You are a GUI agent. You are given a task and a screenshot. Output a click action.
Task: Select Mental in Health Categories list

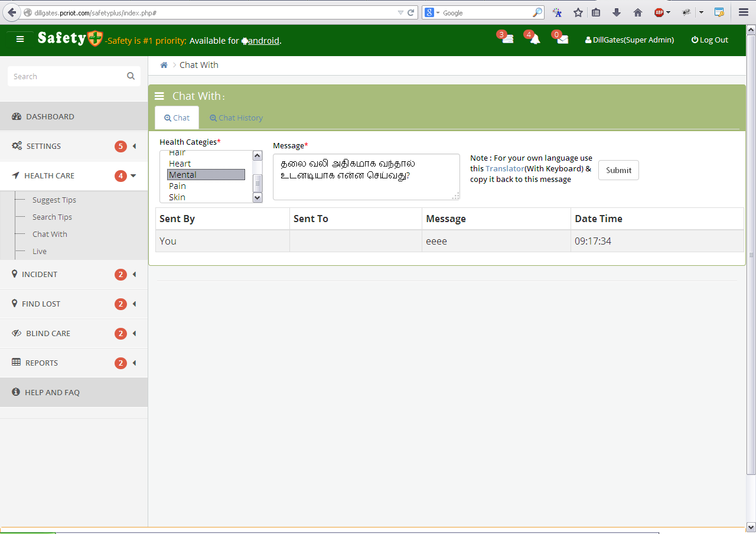click(206, 175)
